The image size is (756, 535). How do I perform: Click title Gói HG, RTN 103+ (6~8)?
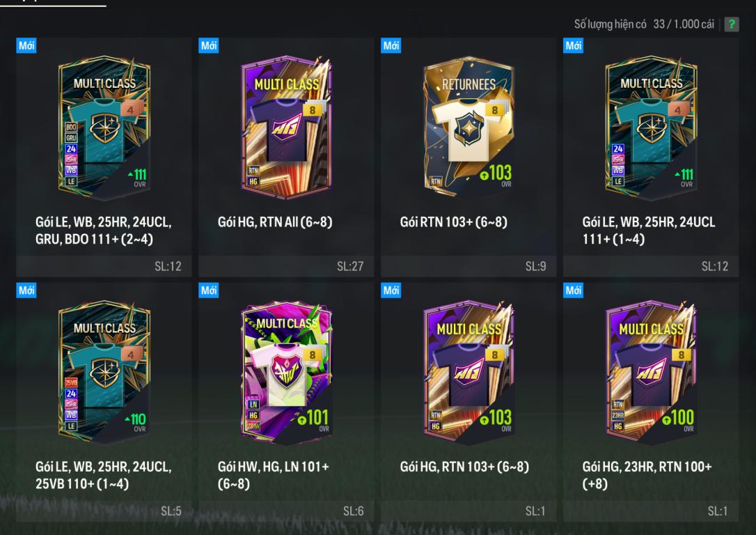pyautogui.click(x=464, y=467)
